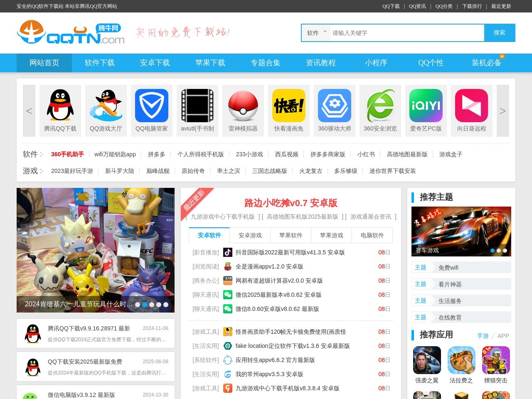Open the 腾讯QQ下载 app icon
This screenshot has height=399, width=532.
(x=60, y=105)
